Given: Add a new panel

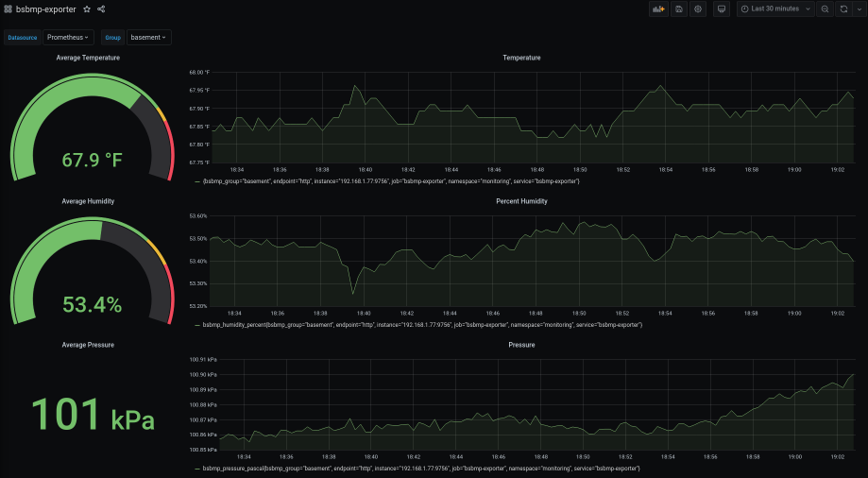Looking at the screenshot, I should (658, 9).
